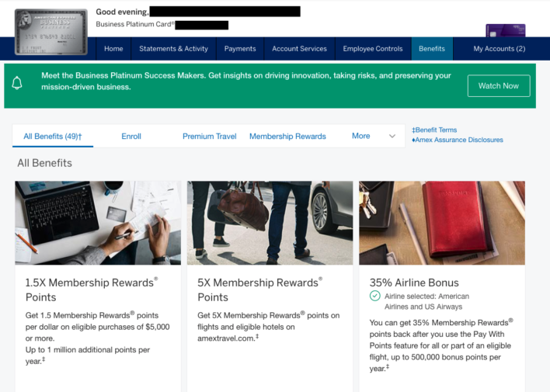This screenshot has width=550, height=392.
Task: Open Amex Assurance Disclosures link
Action: (458, 140)
